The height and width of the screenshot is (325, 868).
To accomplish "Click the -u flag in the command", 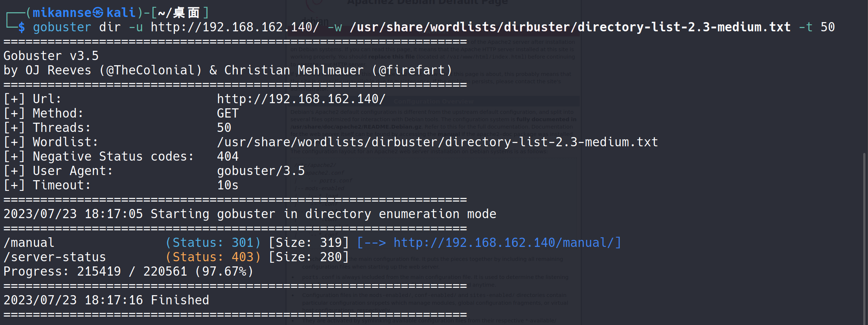I will [x=135, y=27].
